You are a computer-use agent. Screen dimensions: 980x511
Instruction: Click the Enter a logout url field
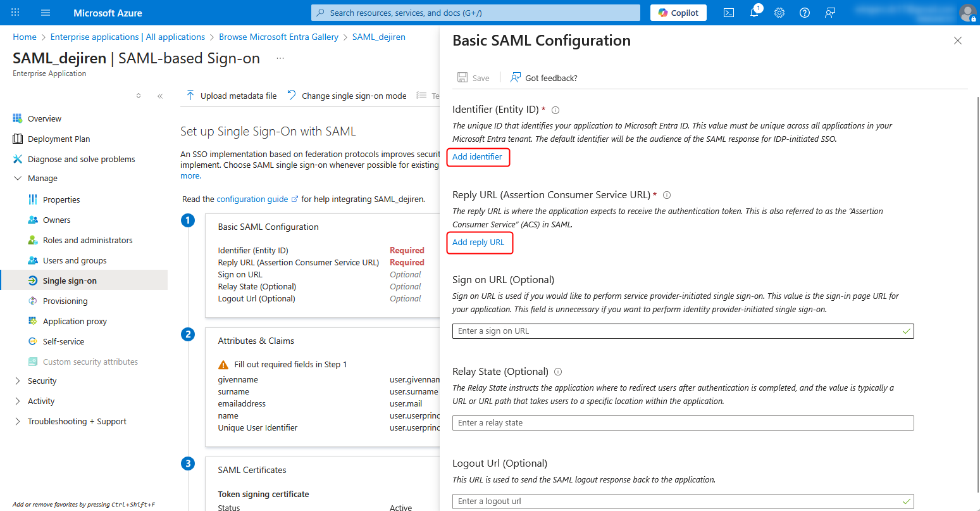tap(683, 502)
